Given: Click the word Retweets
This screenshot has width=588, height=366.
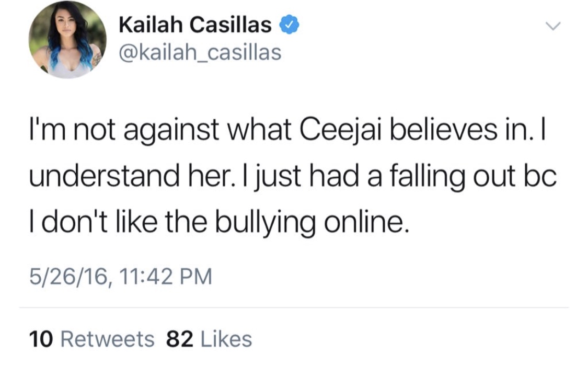Looking at the screenshot, I should (x=107, y=339).
